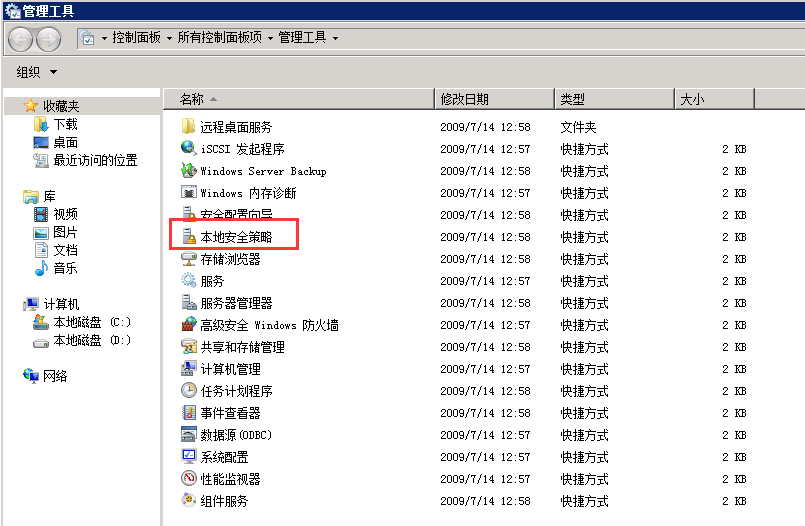
Task: Click the 服务 gear icon
Action: (x=188, y=281)
